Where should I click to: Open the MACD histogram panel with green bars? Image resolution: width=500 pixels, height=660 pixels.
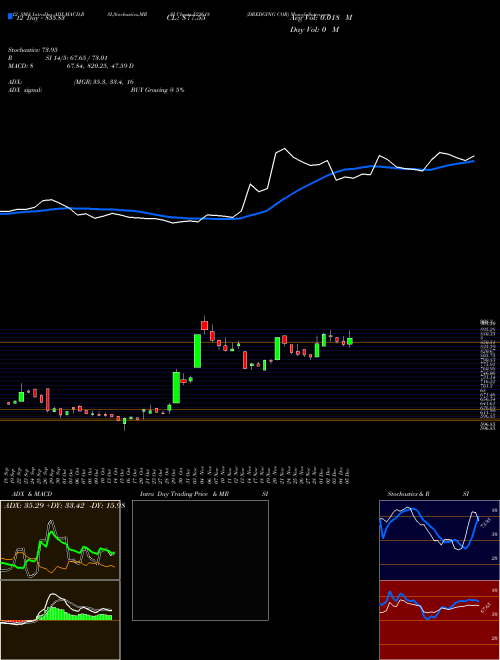pos(60,620)
